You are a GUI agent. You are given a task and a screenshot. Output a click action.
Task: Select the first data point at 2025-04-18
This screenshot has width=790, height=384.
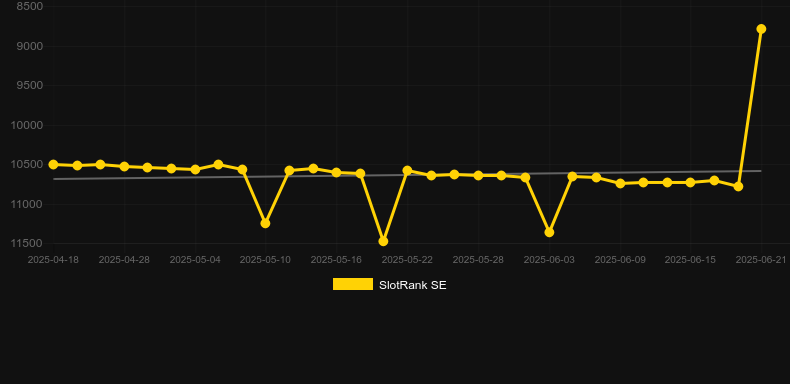53,164
